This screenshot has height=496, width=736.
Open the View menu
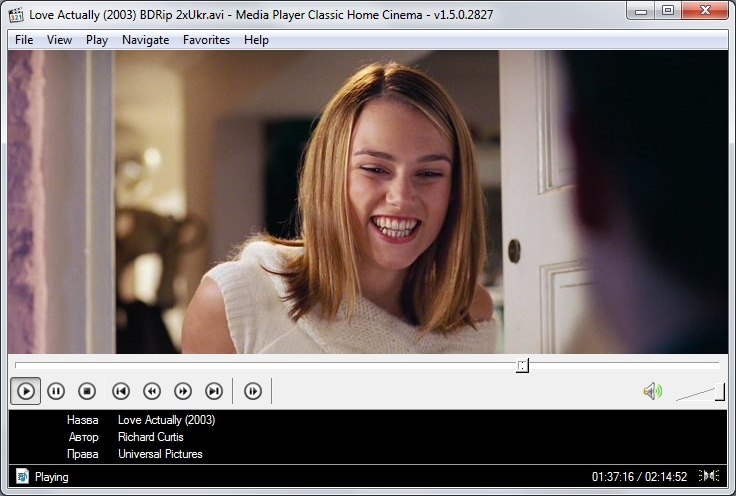coord(59,40)
